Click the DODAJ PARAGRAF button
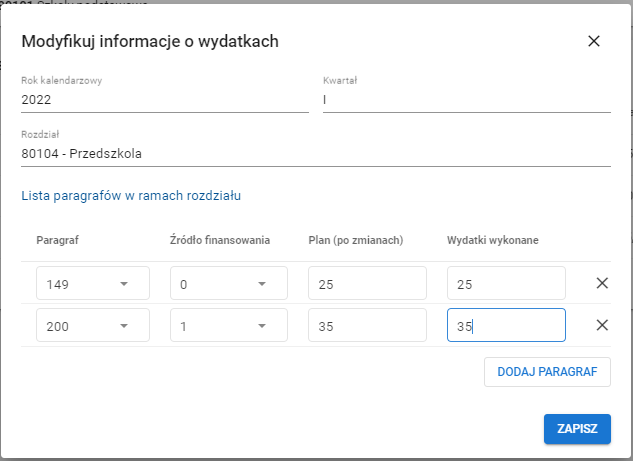 click(547, 372)
